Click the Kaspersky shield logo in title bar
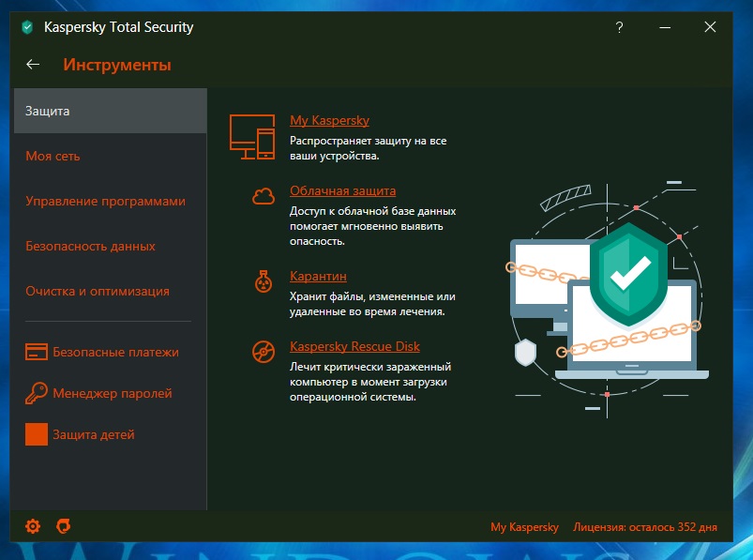753x560 pixels. coord(27,27)
